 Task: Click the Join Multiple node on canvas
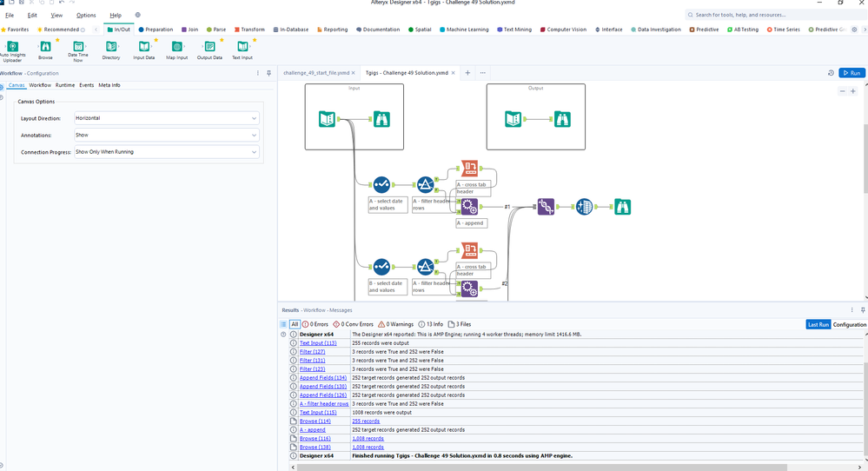546,207
